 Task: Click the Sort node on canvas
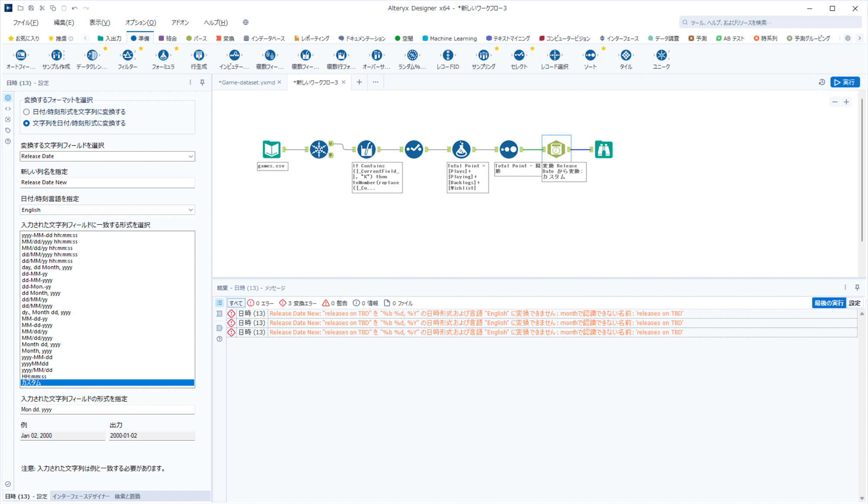(509, 150)
